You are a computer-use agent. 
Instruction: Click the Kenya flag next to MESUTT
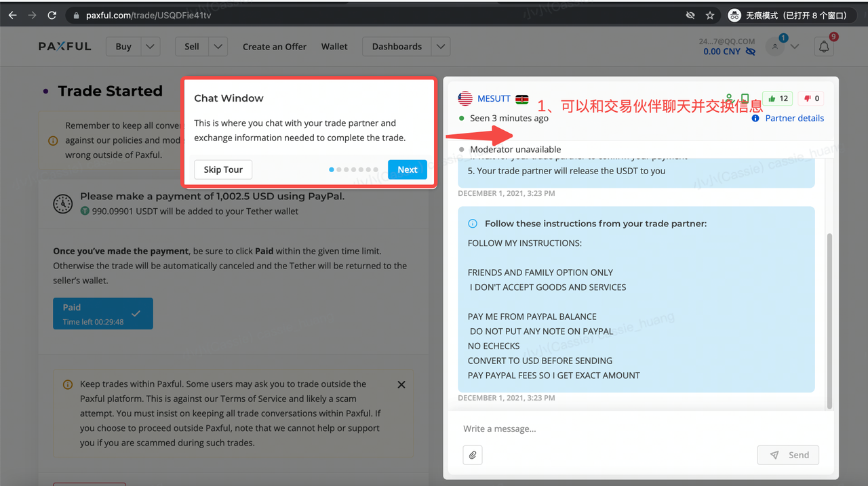coord(522,99)
